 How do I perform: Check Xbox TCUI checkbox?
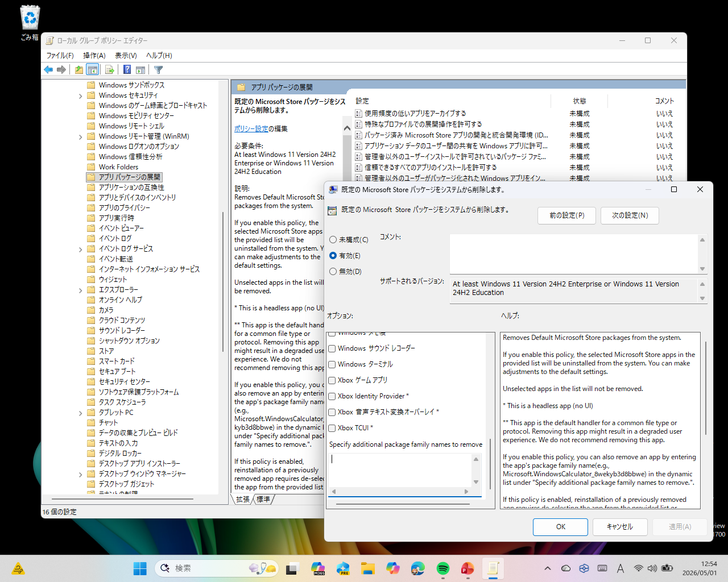(332, 428)
